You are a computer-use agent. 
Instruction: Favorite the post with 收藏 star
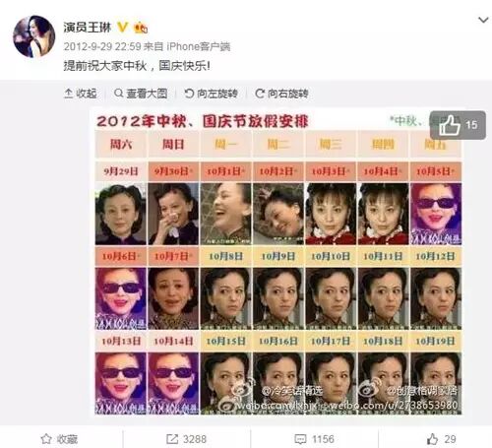point(59,439)
